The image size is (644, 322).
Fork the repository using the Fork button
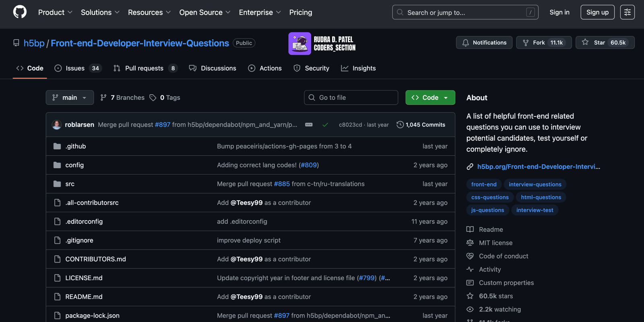(539, 43)
